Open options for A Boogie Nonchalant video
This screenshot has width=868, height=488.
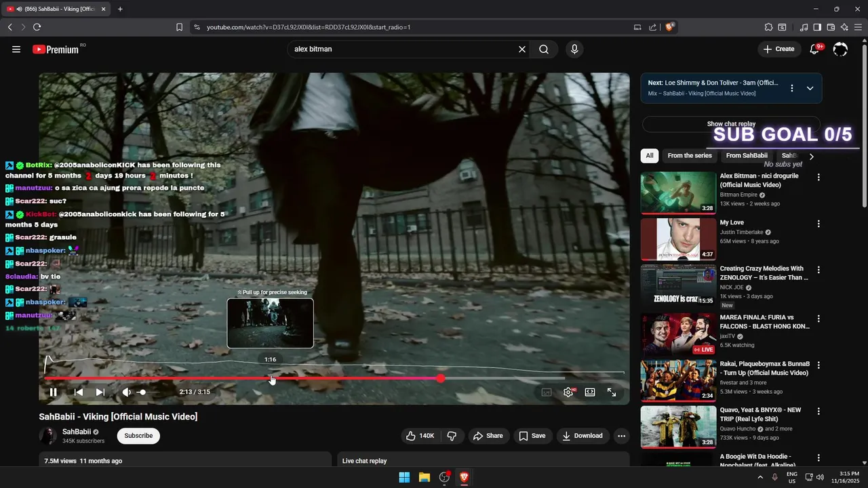[x=818, y=457]
